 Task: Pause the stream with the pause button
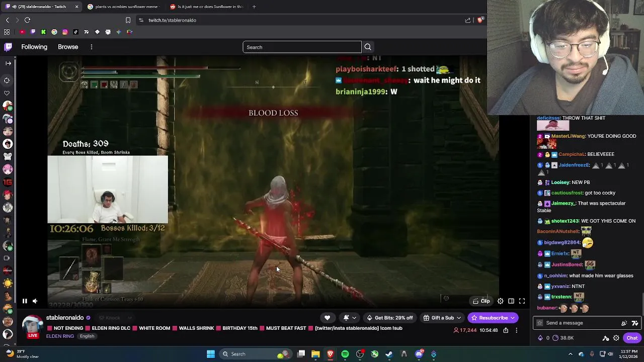coord(24,301)
